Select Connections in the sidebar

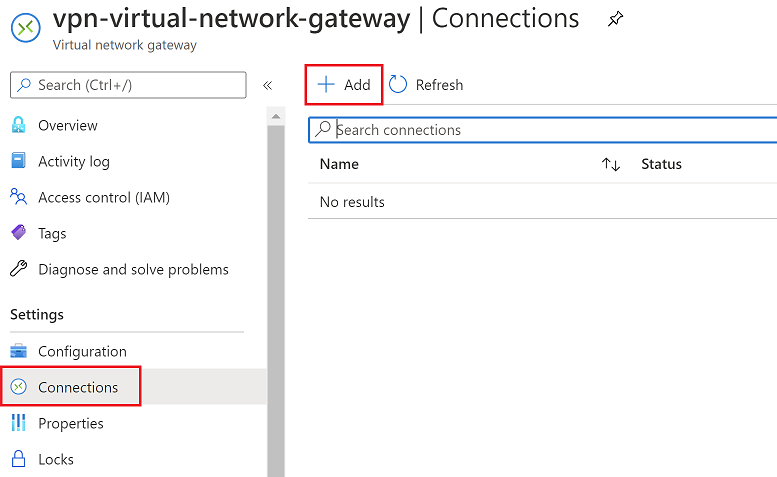click(134, 387)
